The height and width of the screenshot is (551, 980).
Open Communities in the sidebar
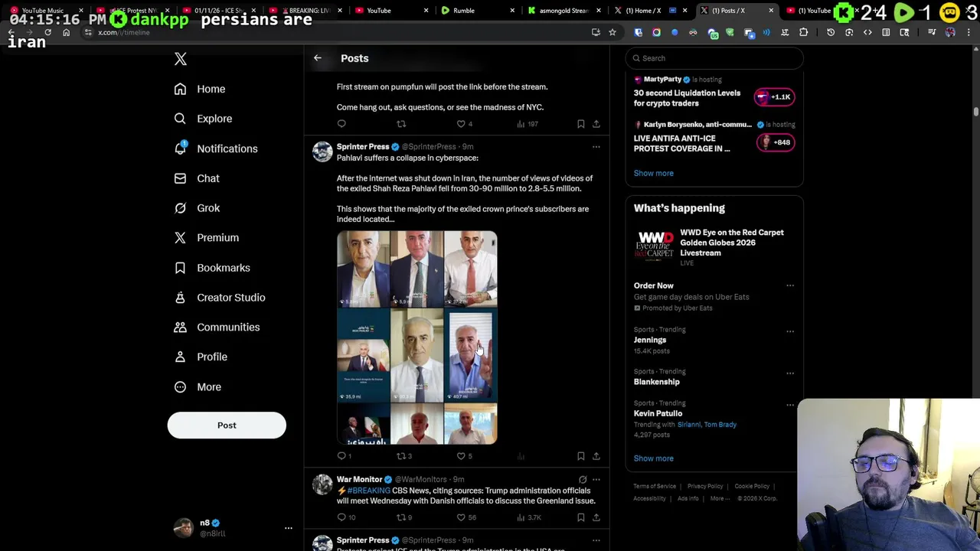[217, 328]
